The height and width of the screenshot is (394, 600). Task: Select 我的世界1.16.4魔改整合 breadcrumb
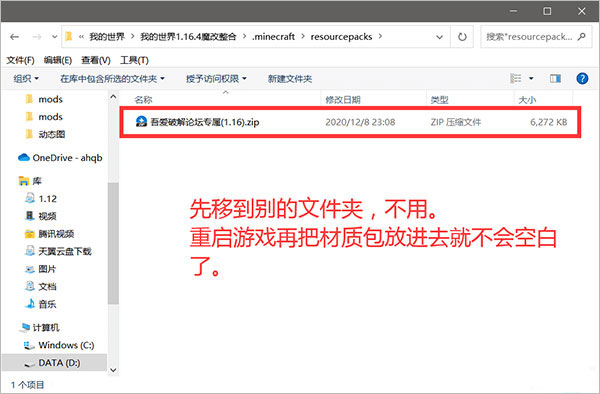tap(188, 37)
